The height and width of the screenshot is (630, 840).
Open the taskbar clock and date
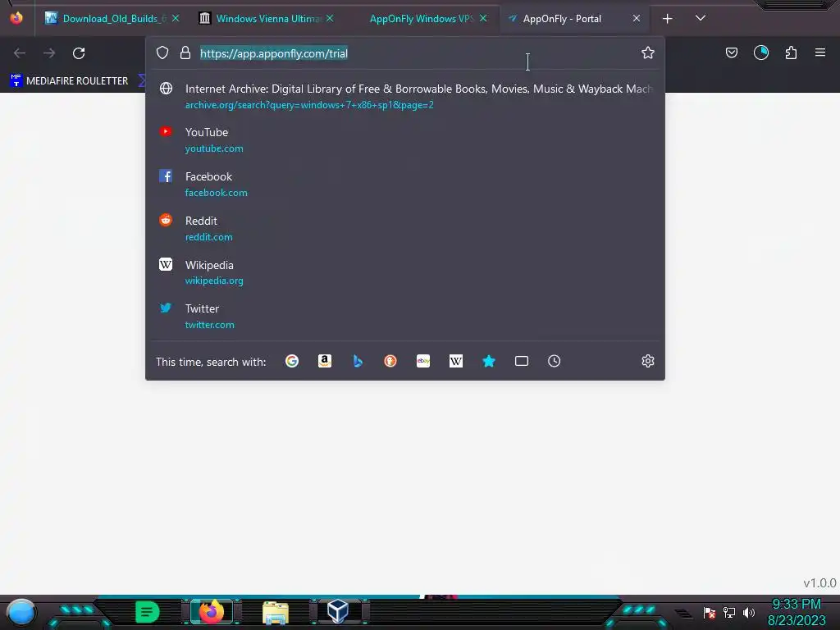[797, 612]
